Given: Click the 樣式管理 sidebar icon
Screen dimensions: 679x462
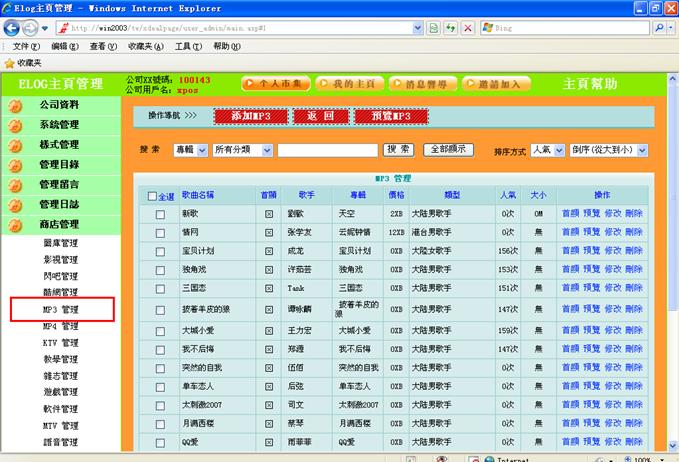Looking at the screenshot, I should [15, 145].
